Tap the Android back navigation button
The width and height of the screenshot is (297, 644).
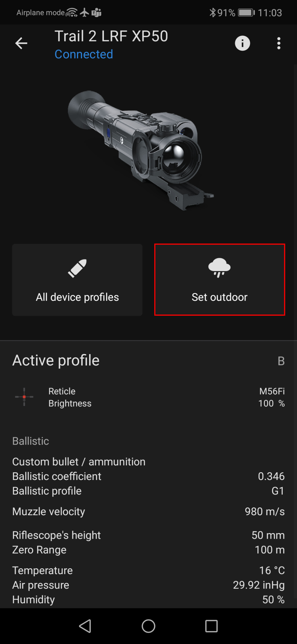85,626
